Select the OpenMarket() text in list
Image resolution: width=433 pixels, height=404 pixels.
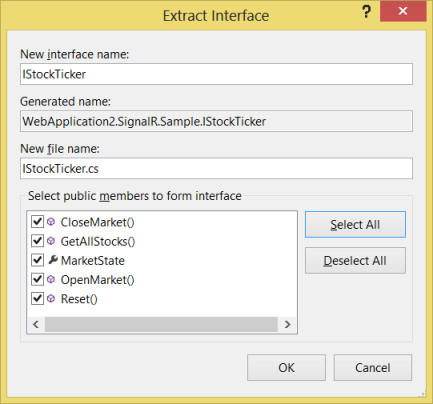coord(97,280)
